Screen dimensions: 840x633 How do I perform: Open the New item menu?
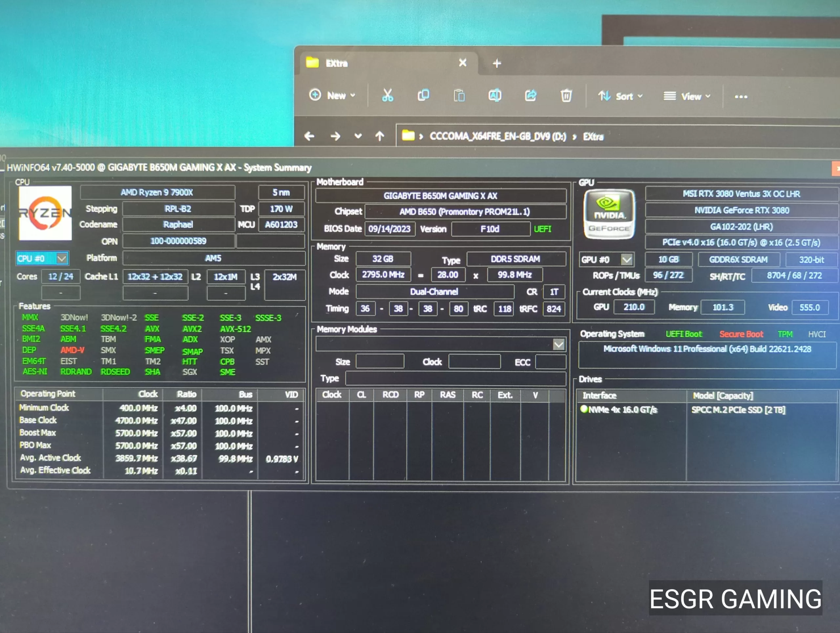[332, 95]
